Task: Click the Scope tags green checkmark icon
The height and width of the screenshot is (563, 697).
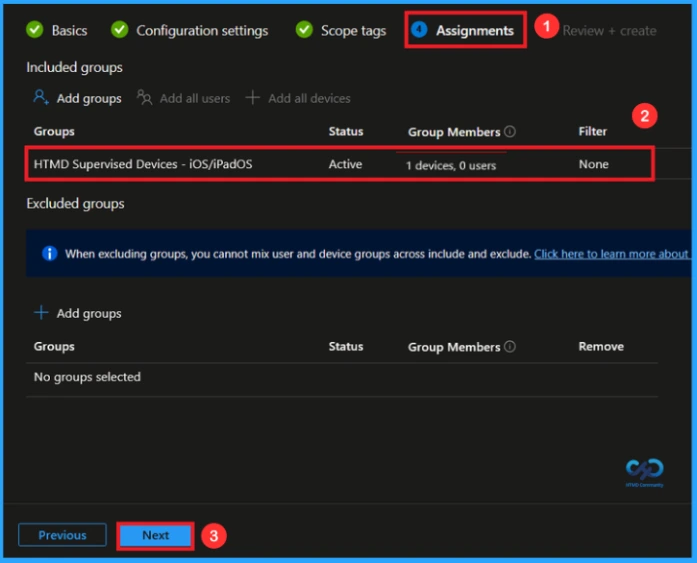Action: (x=304, y=30)
